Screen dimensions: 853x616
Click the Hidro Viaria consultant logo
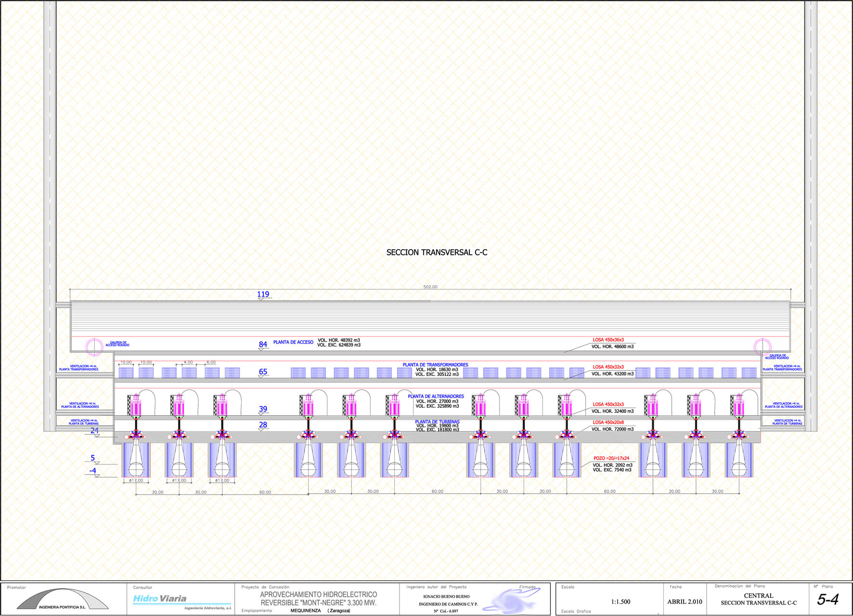coord(159,599)
